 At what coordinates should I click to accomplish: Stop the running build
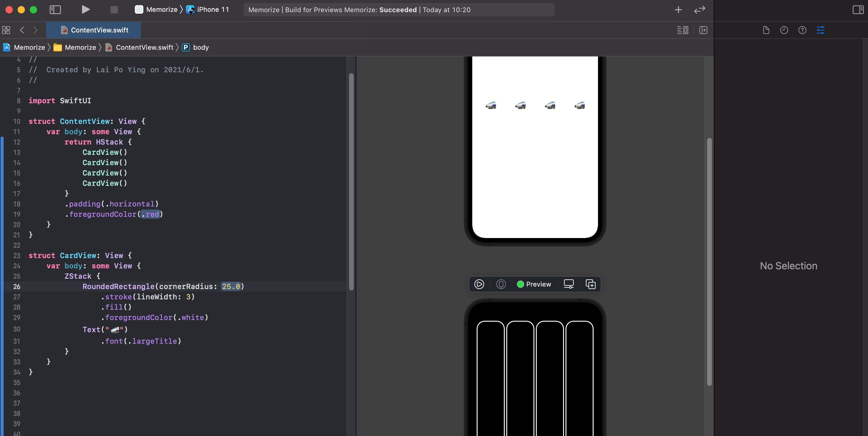[114, 10]
